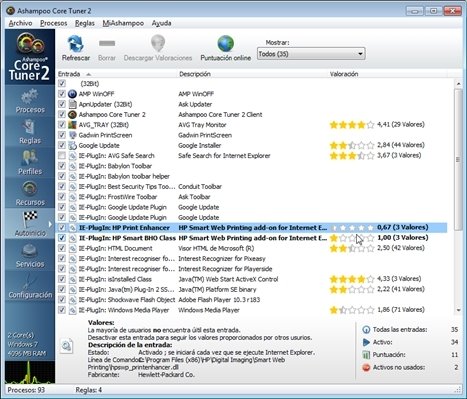Click the Activo play arrow icon

[366, 342]
